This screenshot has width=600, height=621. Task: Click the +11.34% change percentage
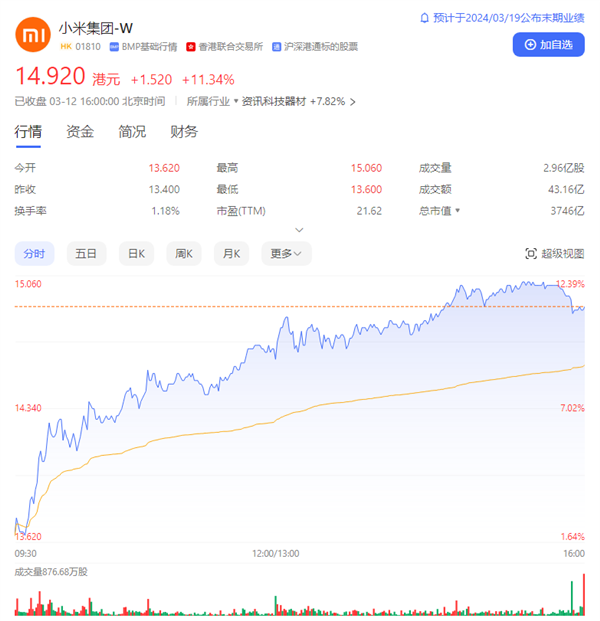click(x=208, y=80)
